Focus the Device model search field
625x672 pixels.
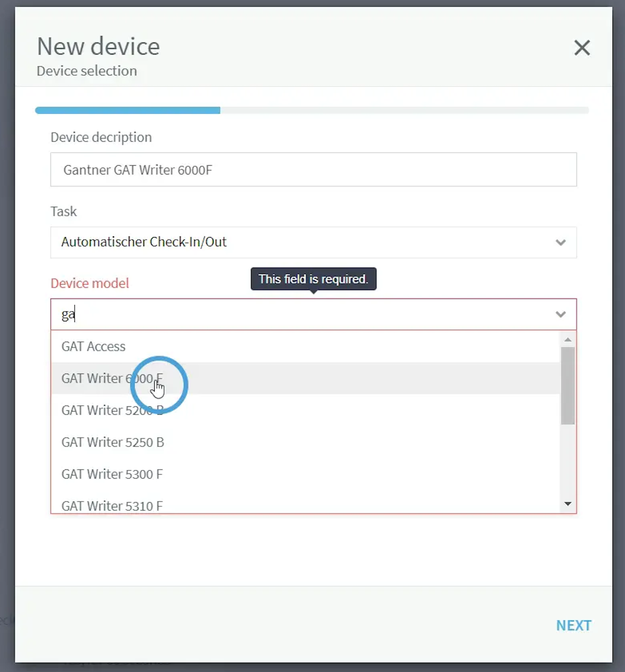click(x=302, y=315)
